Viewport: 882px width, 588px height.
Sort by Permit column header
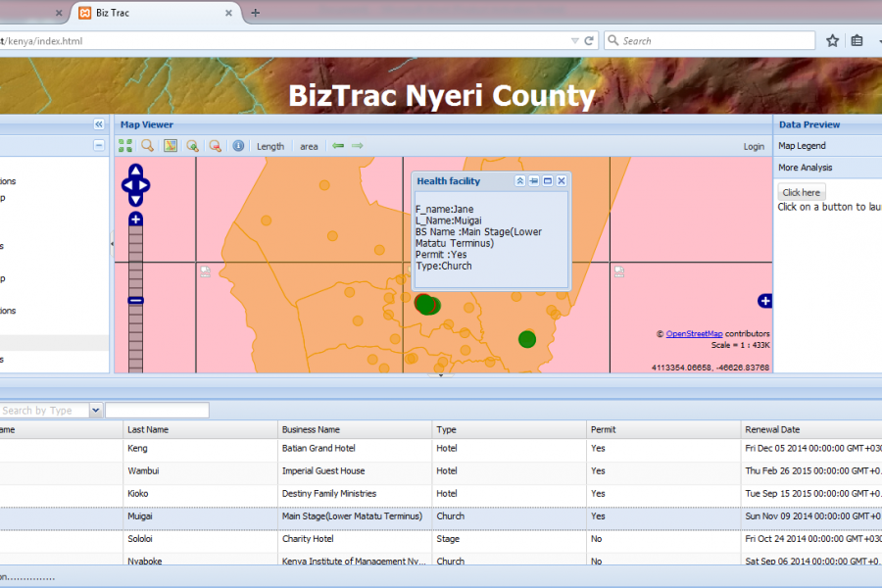coord(663,429)
